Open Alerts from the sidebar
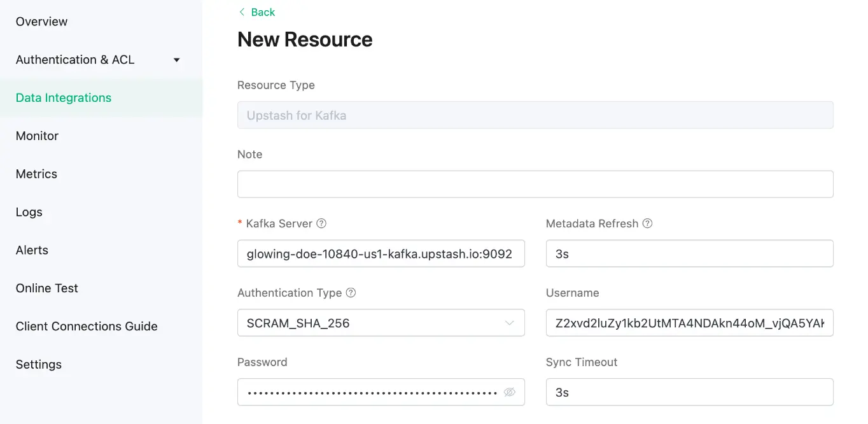 pyautogui.click(x=31, y=250)
